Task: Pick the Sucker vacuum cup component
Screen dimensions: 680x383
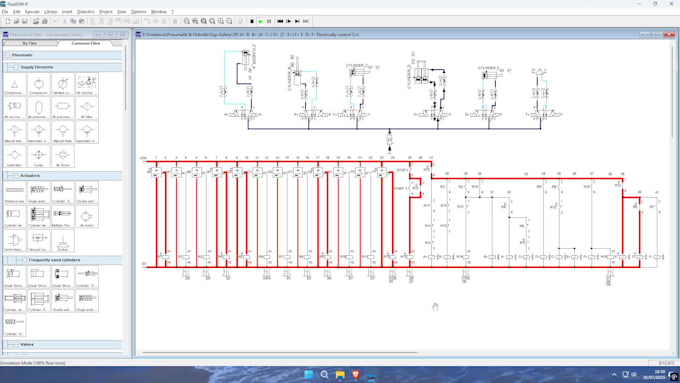Action: pos(63,241)
